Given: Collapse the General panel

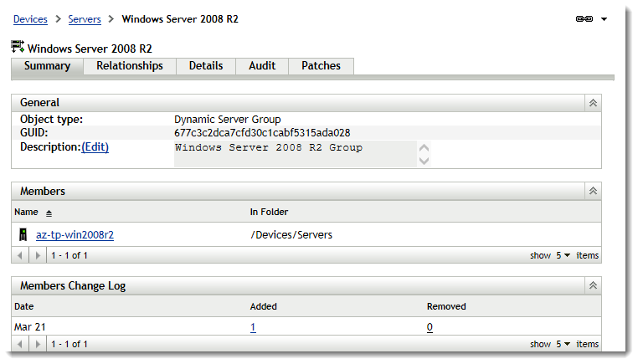Looking at the screenshot, I should pyautogui.click(x=593, y=103).
